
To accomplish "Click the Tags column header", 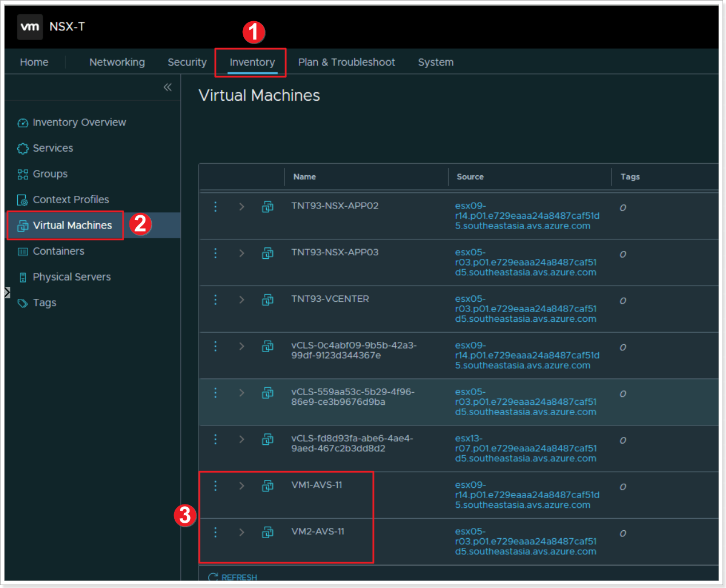I will tap(630, 177).
